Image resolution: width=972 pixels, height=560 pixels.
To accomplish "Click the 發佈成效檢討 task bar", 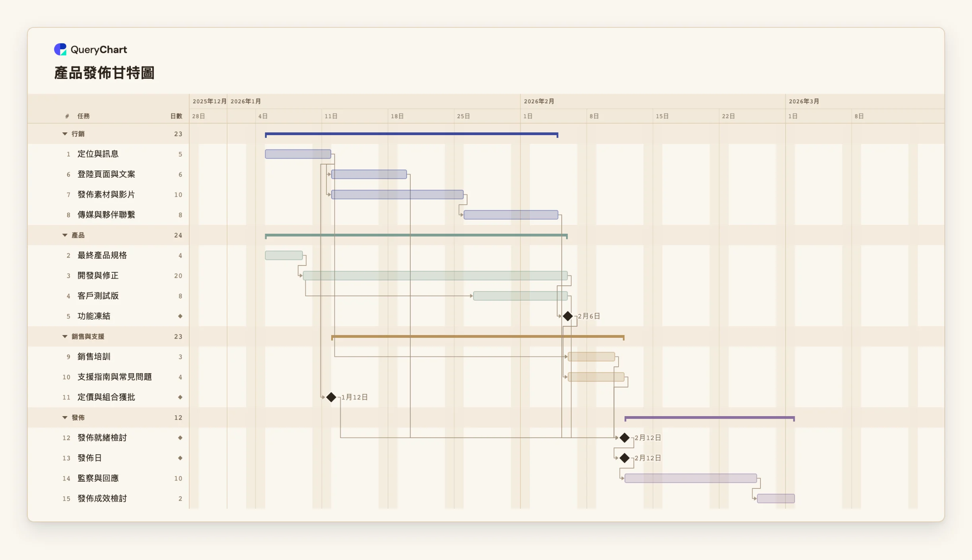I will tap(776, 499).
